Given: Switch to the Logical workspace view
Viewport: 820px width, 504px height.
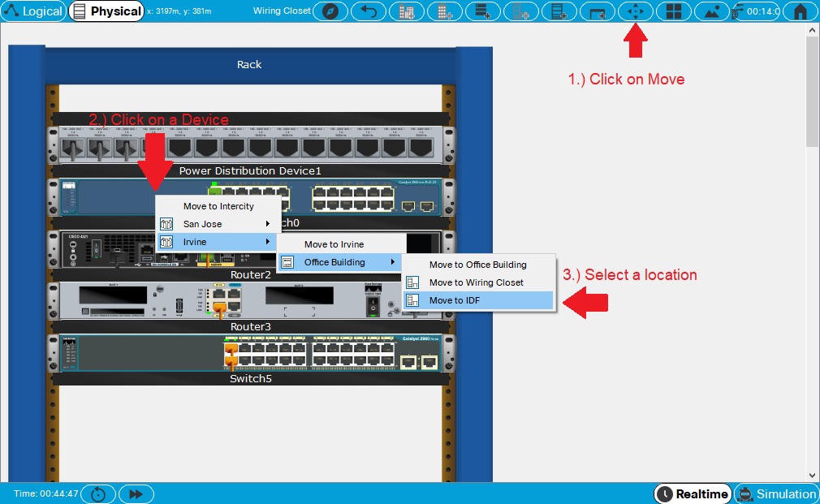Looking at the screenshot, I should (33, 11).
